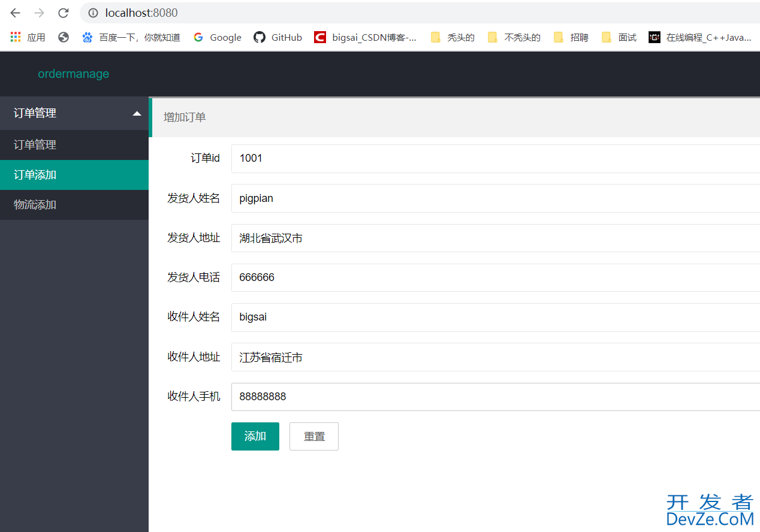Open the 应用 apps grid bookmark
This screenshot has width=760, height=532.
pos(28,37)
